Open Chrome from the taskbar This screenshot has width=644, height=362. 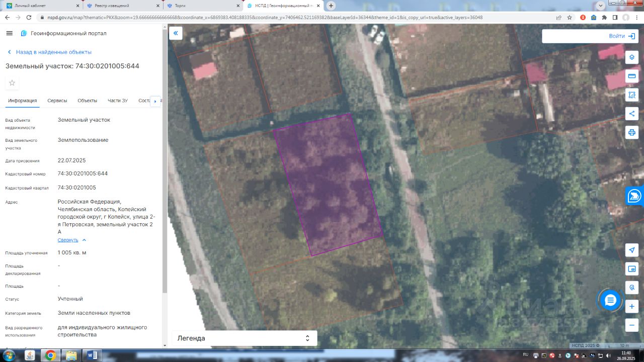click(50, 355)
